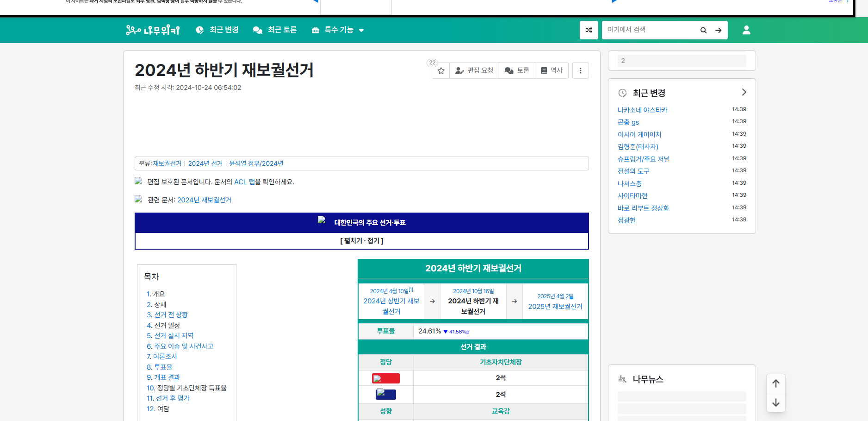Open the 2024년 선거 category link

[x=205, y=163]
